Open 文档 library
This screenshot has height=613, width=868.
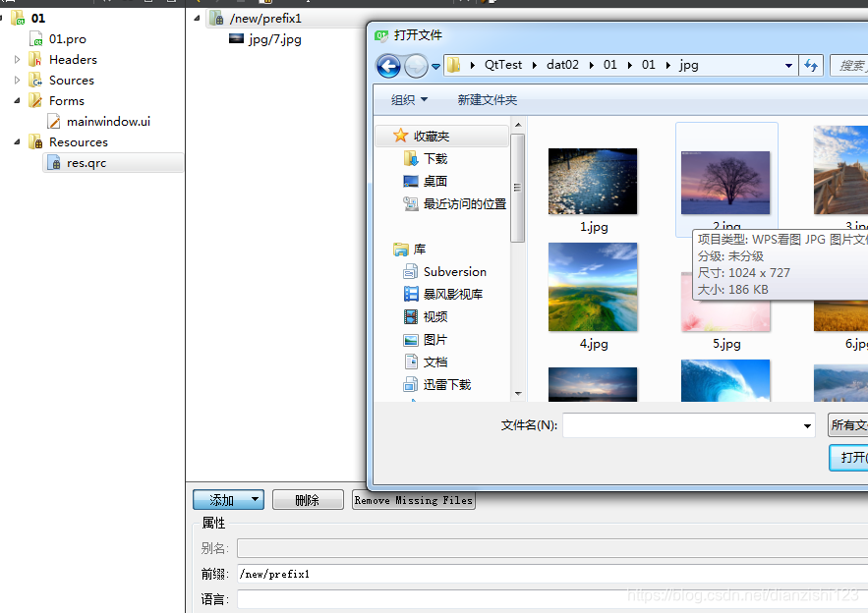(x=435, y=362)
